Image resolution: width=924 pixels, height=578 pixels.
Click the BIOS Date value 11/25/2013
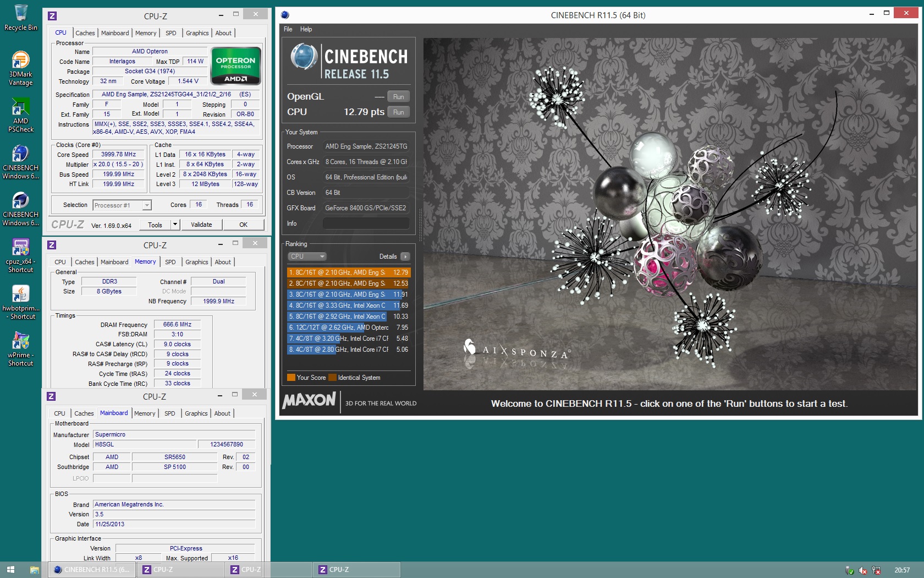pyautogui.click(x=174, y=524)
